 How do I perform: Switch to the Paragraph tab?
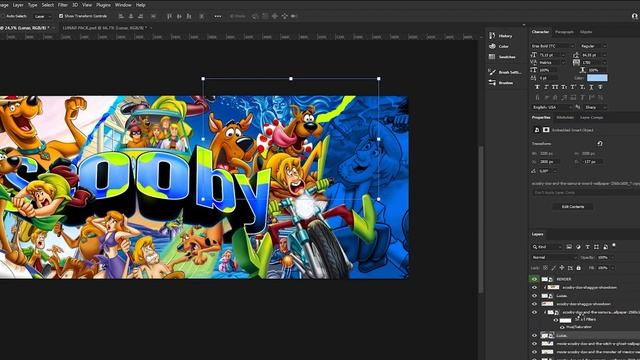tap(564, 32)
